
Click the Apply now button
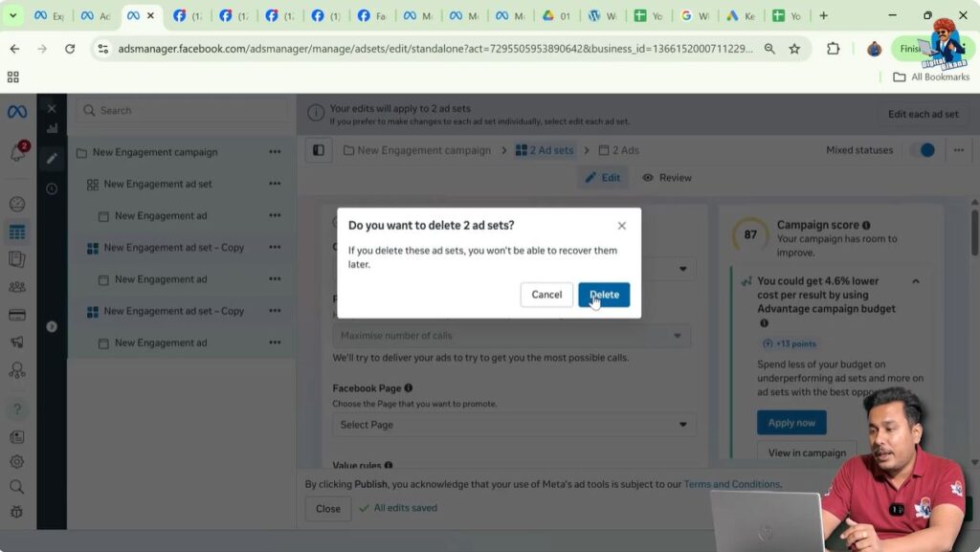[791, 422]
